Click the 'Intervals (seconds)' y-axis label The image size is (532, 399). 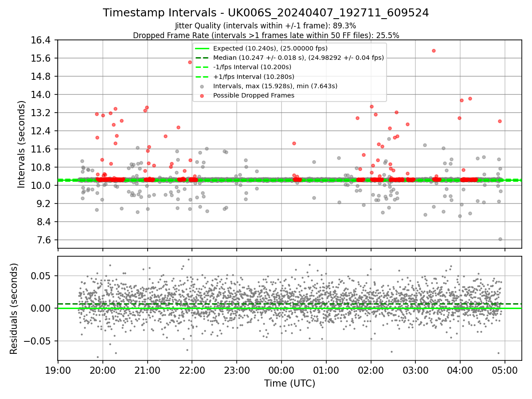(x=22, y=144)
